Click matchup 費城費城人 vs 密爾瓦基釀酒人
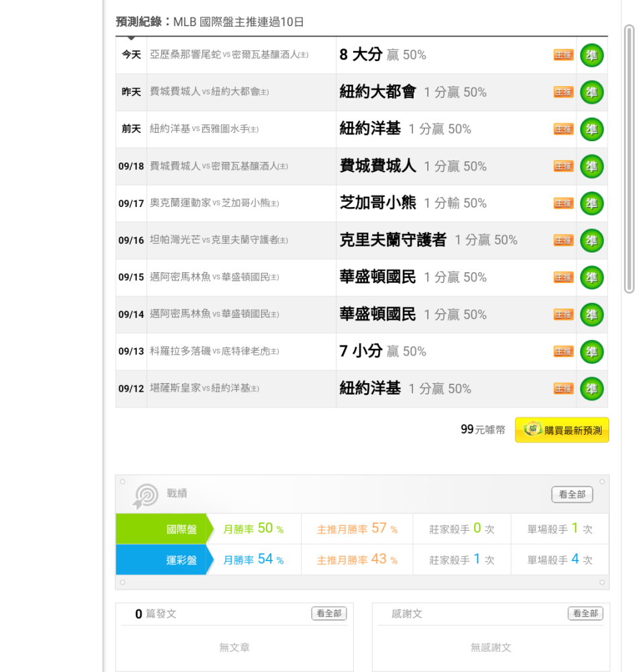640x672 pixels. (219, 166)
